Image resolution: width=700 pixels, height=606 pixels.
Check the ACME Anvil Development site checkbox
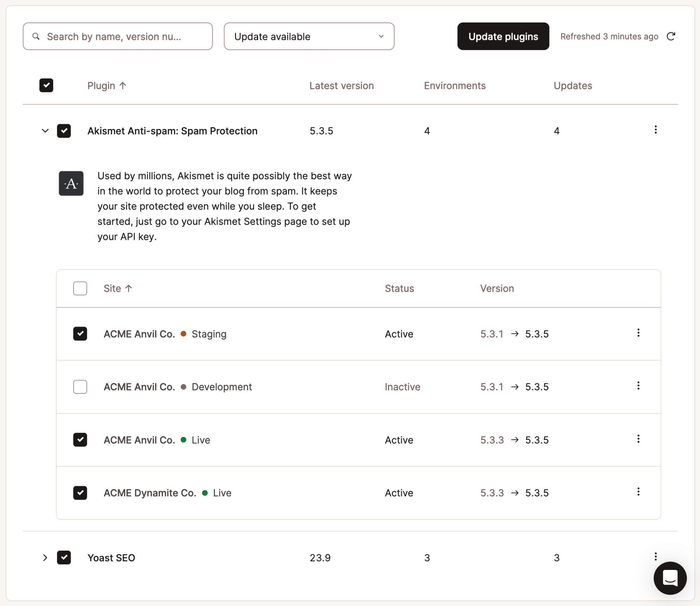pos(80,386)
